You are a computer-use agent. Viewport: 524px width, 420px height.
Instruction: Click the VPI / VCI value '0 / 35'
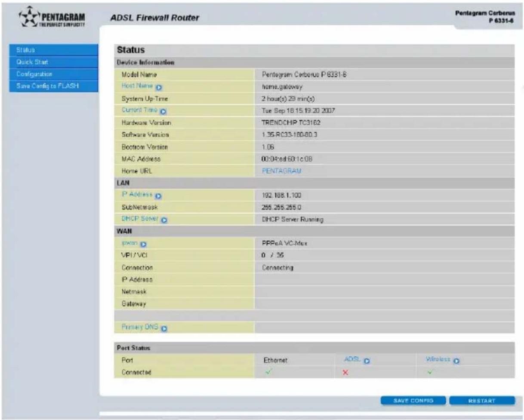click(x=273, y=256)
